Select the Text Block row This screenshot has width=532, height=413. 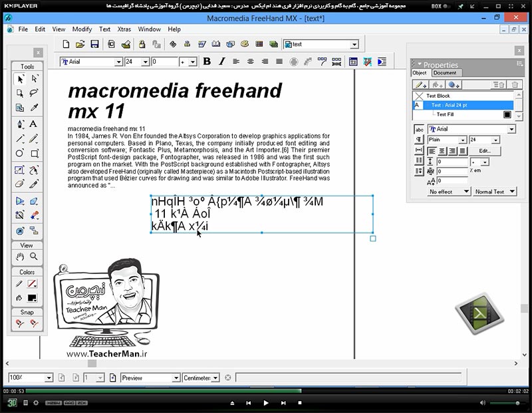pos(463,96)
